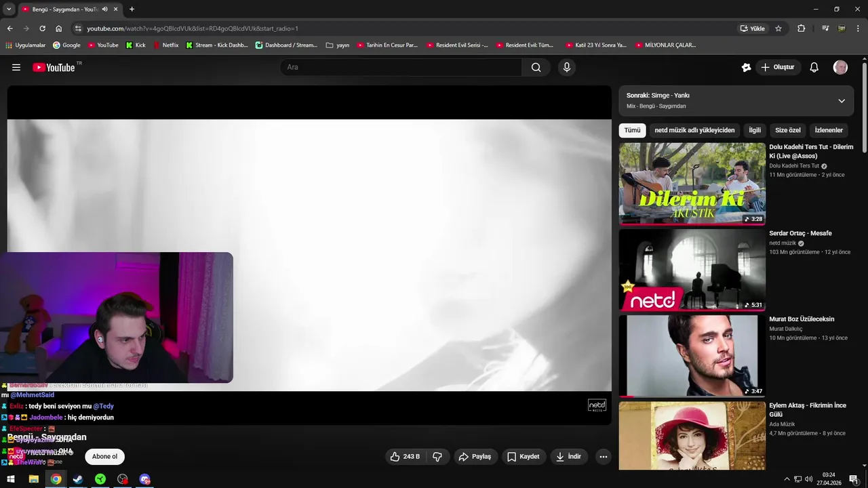Click the Oluştur button
868x488 pixels.
[x=777, y=67]
